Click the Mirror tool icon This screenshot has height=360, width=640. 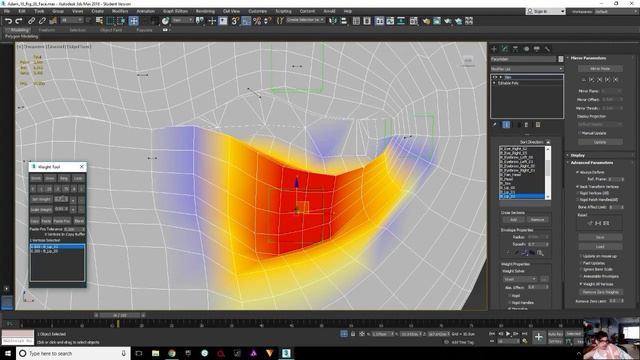coord(333,21)
